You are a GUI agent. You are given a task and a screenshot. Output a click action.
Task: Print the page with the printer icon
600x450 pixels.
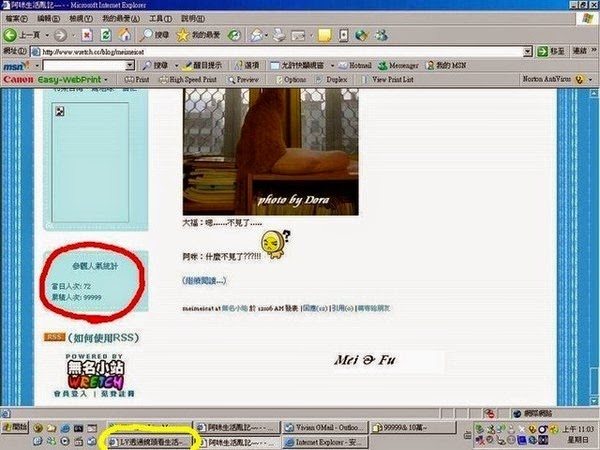tap(279, 35)
